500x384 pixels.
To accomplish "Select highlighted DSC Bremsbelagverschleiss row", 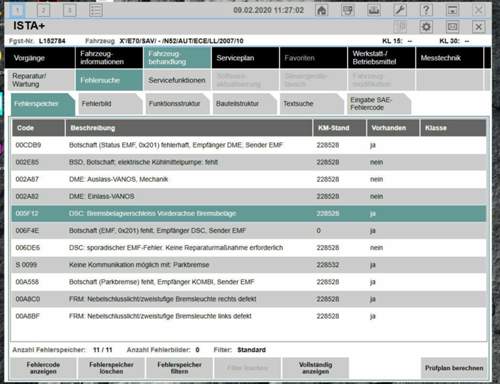I will click(249, 213).
